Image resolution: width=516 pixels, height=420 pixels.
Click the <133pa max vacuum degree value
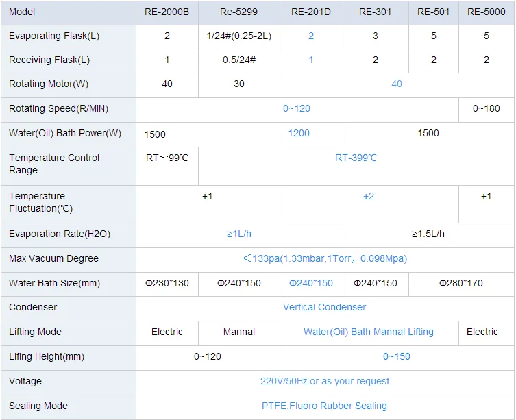click(x=324, y=258)
